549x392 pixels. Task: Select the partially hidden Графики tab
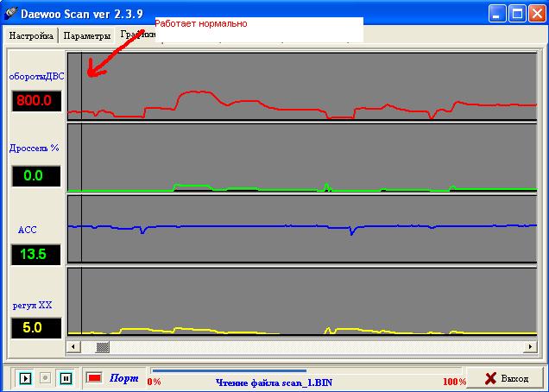click(x=134, y=35)
